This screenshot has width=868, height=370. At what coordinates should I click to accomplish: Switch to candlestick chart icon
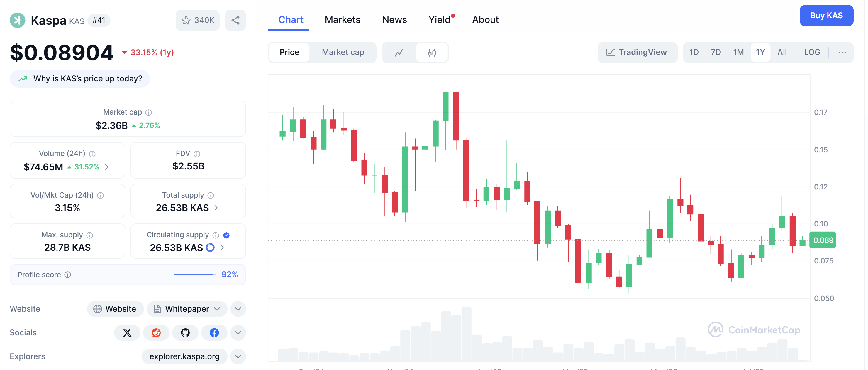[432, 53]
